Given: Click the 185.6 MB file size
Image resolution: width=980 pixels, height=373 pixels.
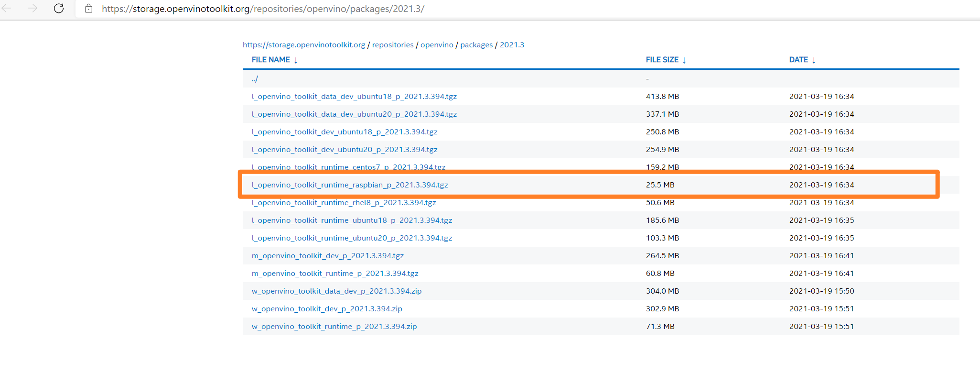Looking at the screenshot, I should (662, 220).
